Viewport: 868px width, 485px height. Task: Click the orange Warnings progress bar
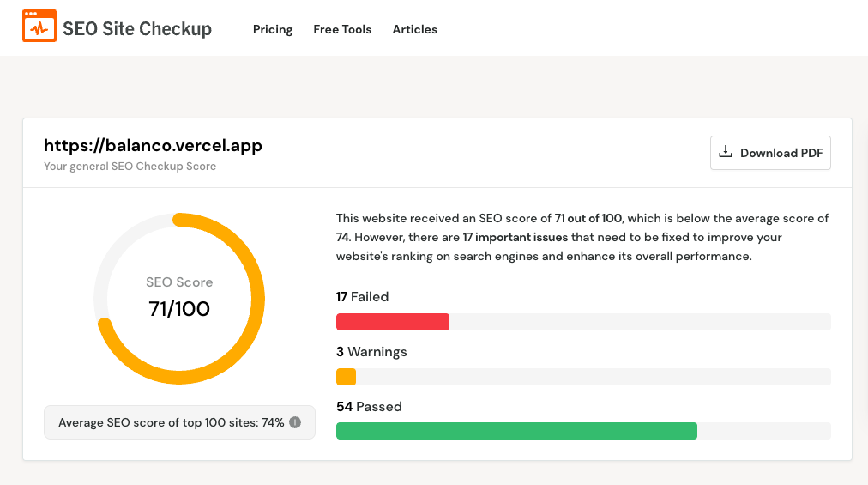346,377
